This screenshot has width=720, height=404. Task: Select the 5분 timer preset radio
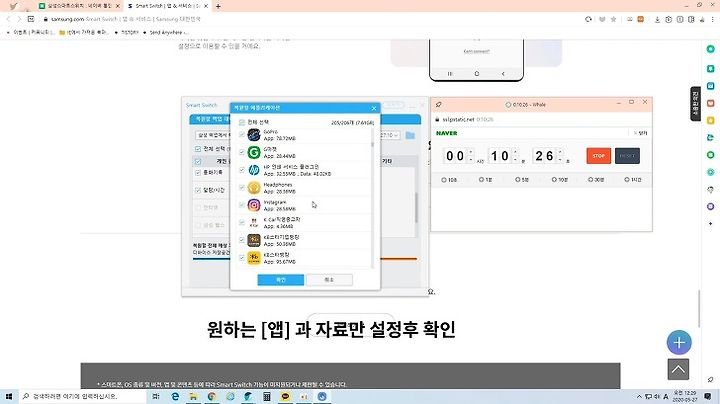pos(518,180)
